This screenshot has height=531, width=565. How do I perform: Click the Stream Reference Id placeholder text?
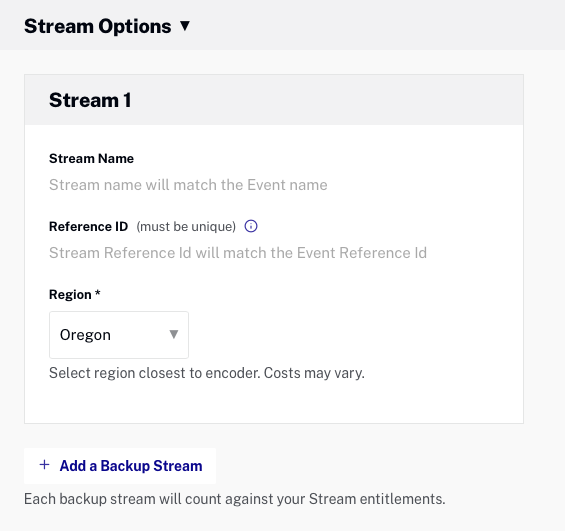pyautogui.click(x=238, y=253)
